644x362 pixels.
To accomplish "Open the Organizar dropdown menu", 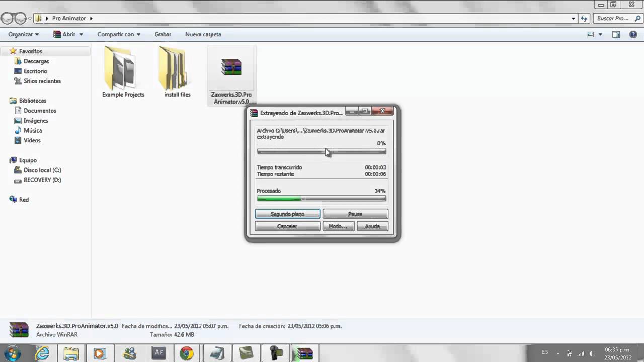I will (x=23, y=34).
